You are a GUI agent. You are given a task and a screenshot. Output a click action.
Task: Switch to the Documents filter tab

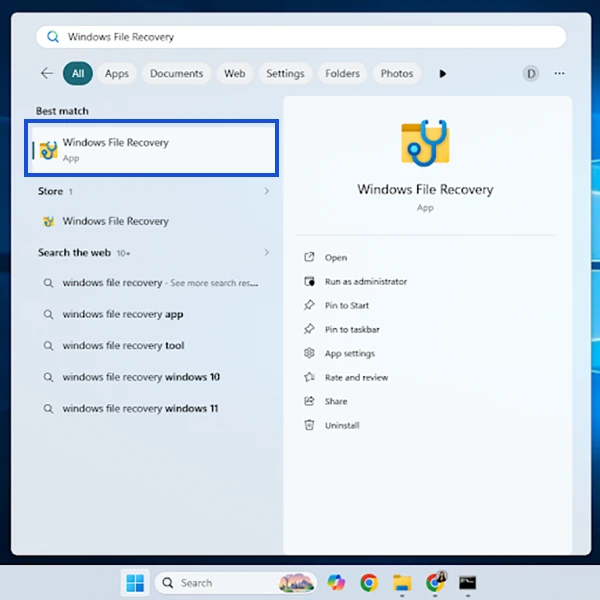176,73
